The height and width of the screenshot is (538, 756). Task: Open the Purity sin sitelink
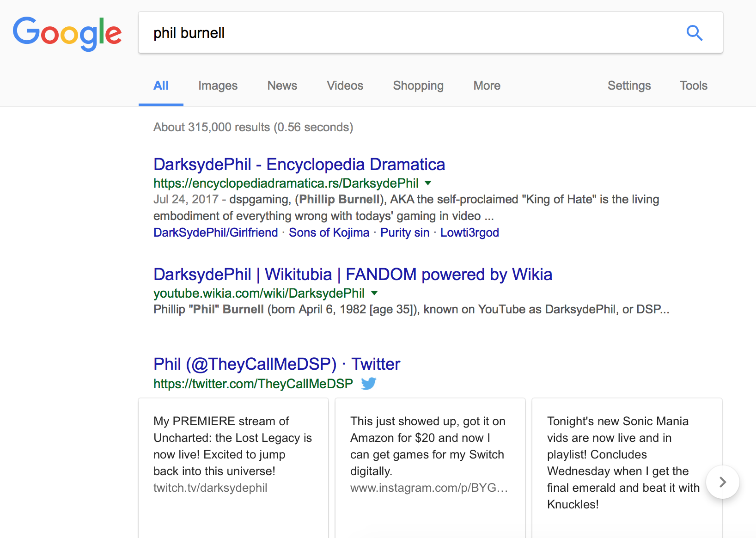[405, 232]
